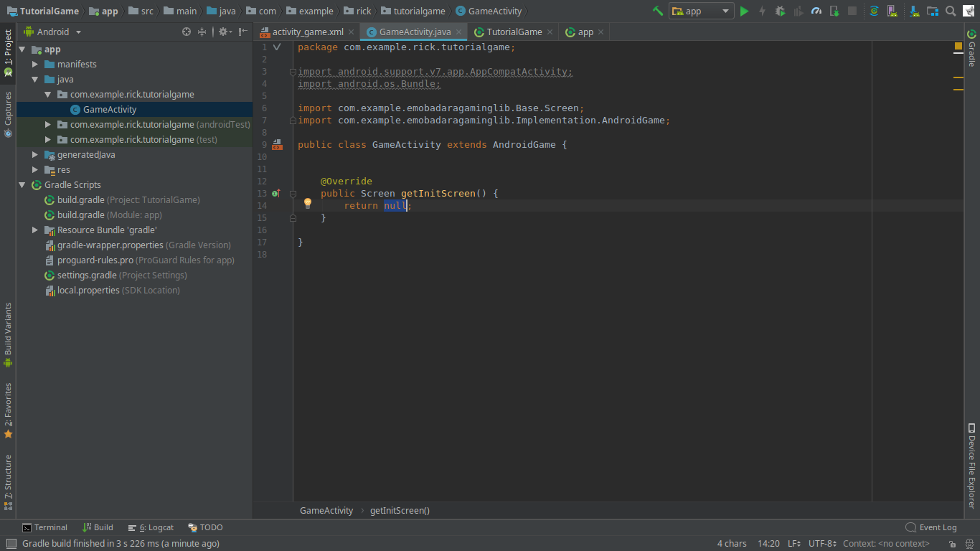Switch to the TutorialGame editor tab
This screenshot has height=551, width=980.
(x=514, y=32)
